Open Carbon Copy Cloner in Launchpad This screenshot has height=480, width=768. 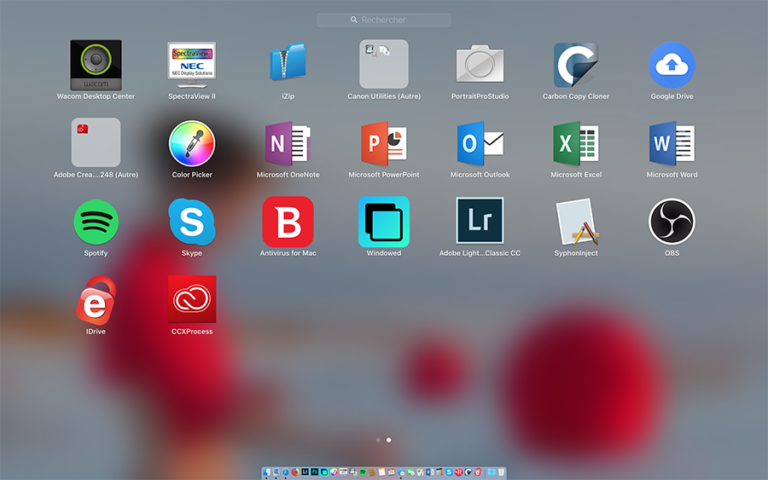pos(576,65)
